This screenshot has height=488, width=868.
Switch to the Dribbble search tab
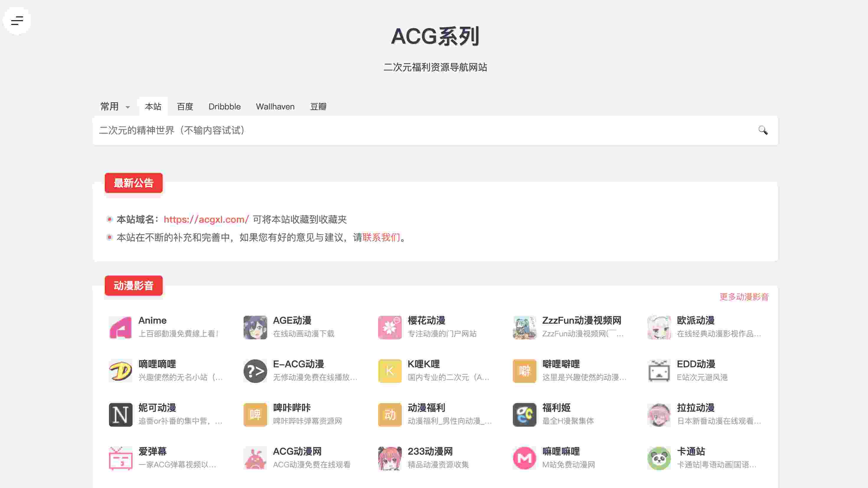click(x=224, y=107)
